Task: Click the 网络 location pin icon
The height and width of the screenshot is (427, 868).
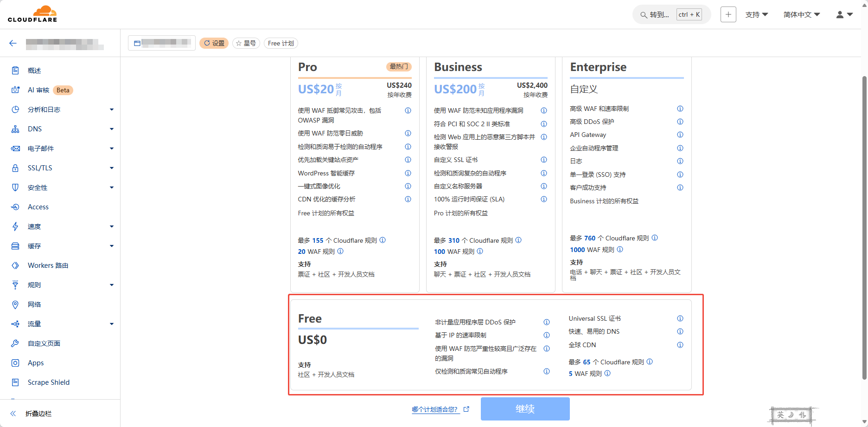Action: pos(15,304)
